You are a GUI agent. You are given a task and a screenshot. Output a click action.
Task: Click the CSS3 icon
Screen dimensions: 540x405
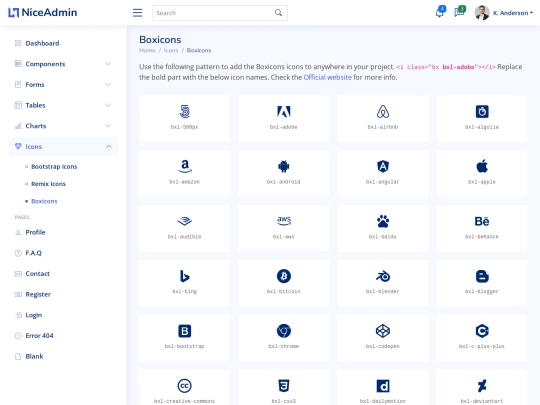[284, 386]
